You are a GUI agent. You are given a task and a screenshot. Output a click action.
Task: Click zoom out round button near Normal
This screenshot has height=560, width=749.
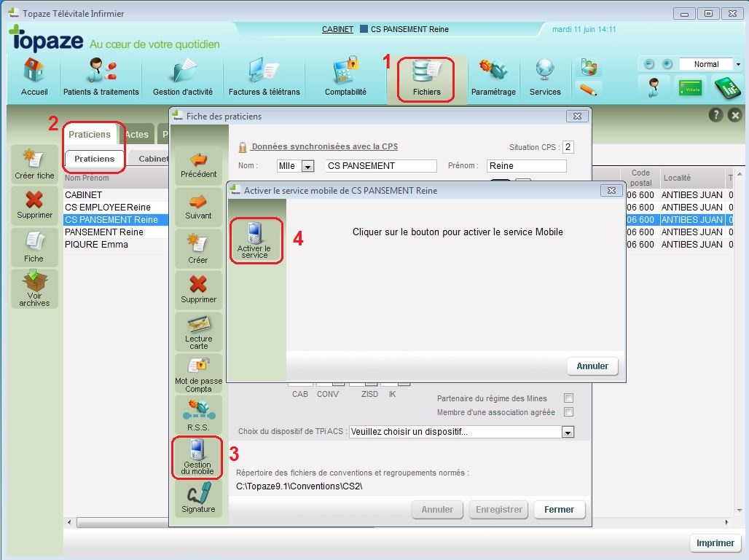pyautogui.click(x=648, y=64)
